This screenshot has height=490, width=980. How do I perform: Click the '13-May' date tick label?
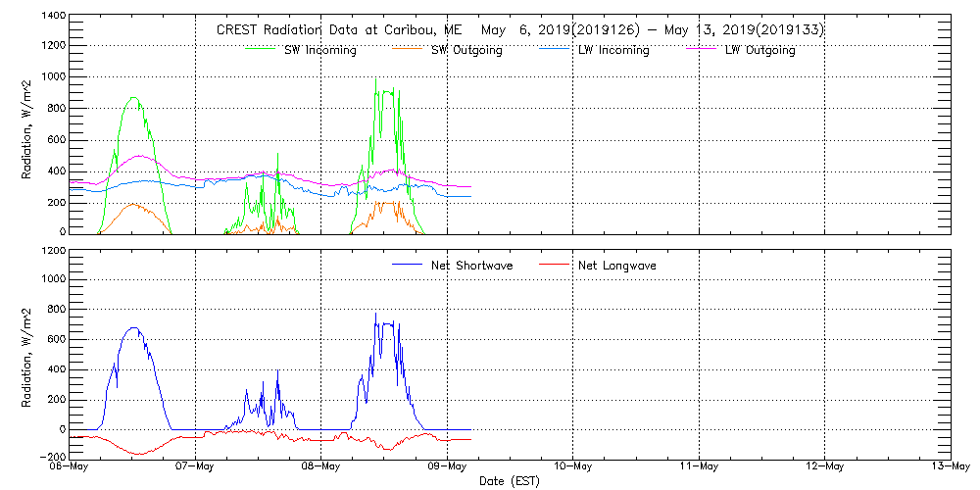[949, 466]
